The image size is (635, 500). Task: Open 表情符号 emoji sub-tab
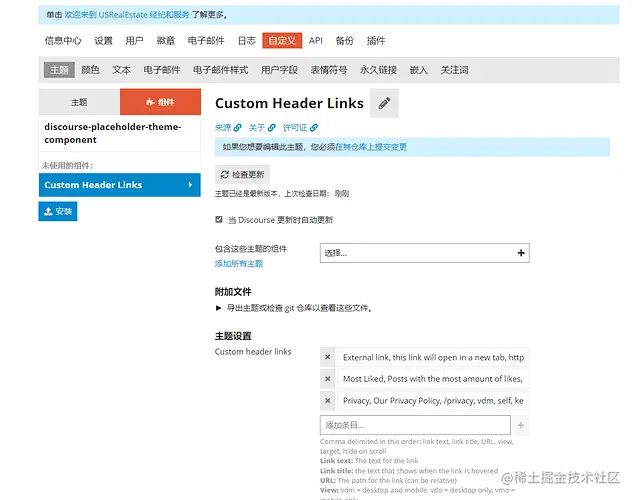328,70
